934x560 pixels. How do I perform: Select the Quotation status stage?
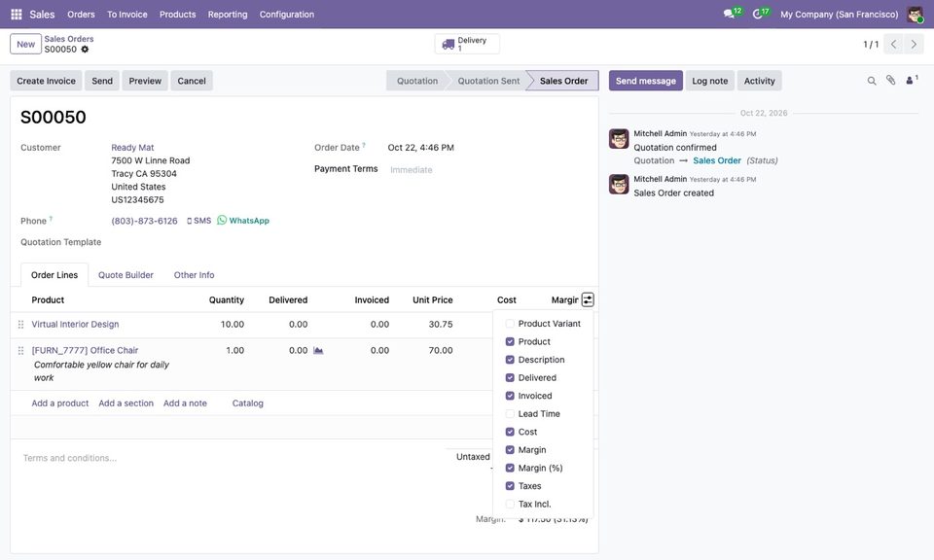coord(417,81)
